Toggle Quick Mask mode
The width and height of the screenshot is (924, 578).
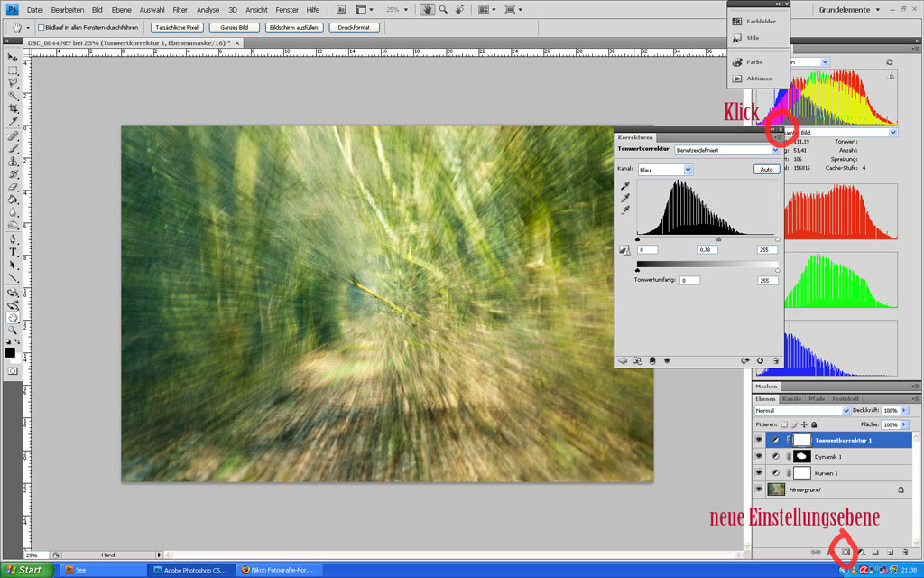(x=13, y=371)
